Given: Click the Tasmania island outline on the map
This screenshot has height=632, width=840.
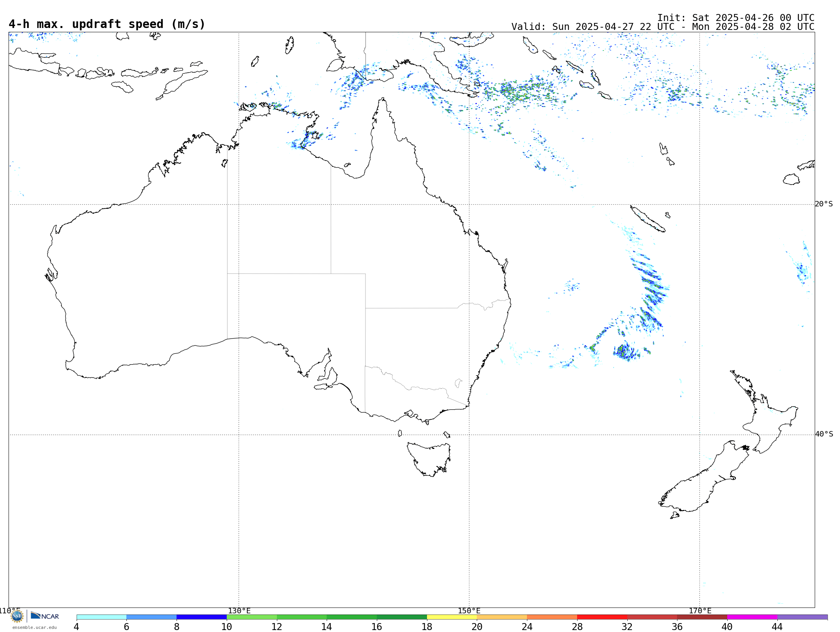Looking at the screenshot, I should [x=429, y=459].
